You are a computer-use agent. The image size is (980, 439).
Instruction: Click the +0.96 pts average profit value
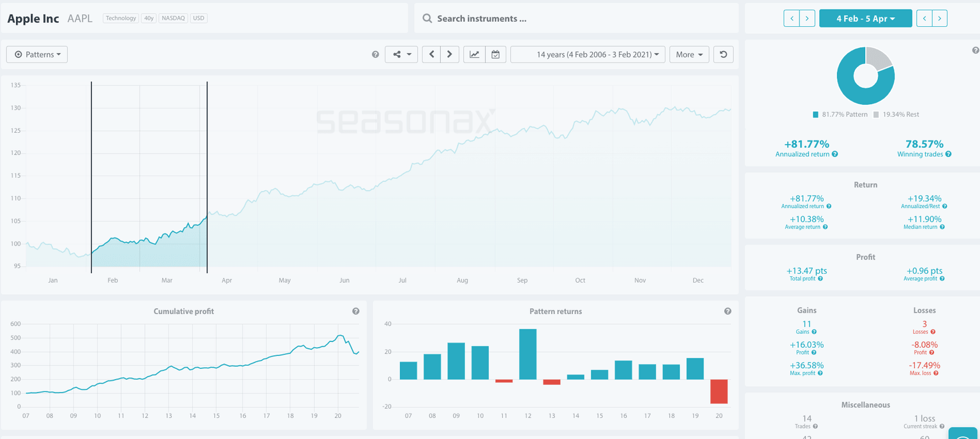[924, 271]
